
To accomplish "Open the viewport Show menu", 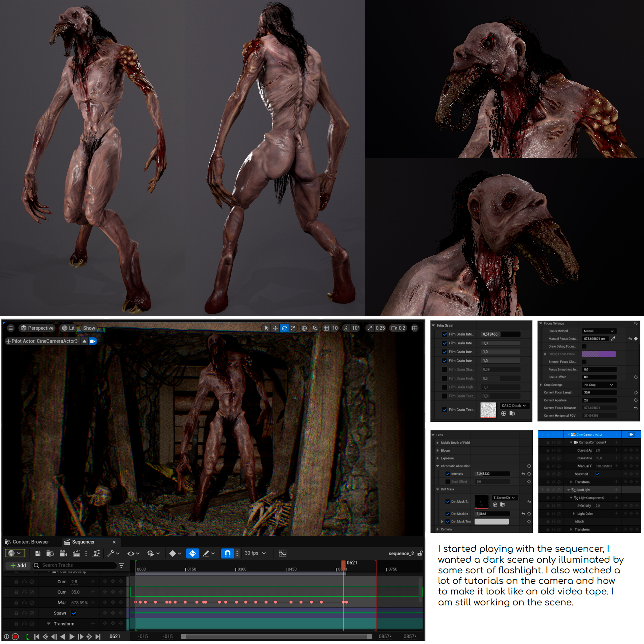I will click(x=89, y=328).
